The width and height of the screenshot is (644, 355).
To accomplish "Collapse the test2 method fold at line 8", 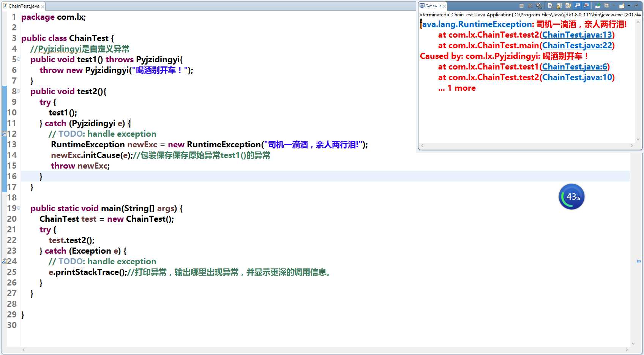I will (x=18, y=91).
